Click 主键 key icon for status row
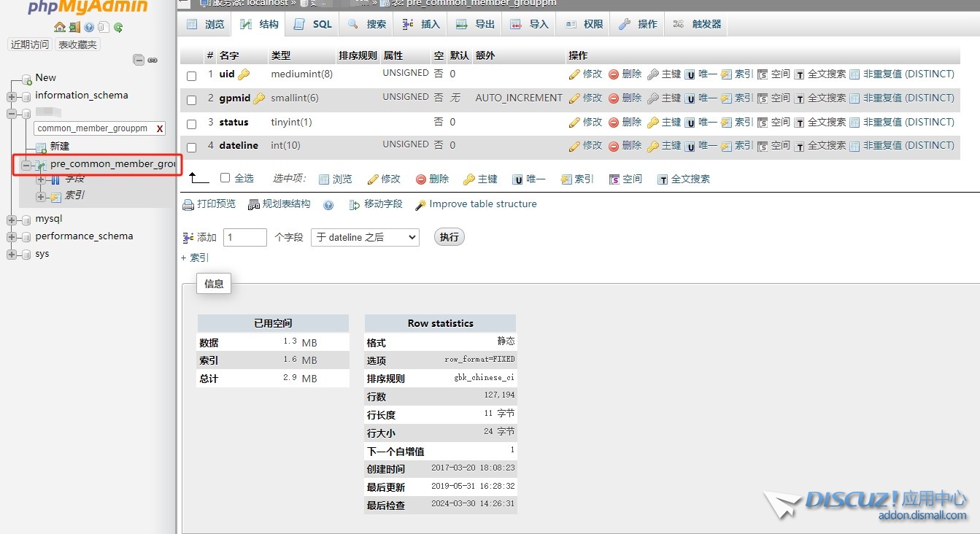The image size is (980, 534). pos(653,123)
